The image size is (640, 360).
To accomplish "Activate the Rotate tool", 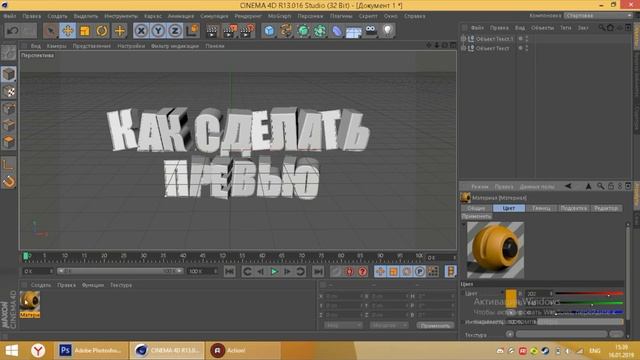I will click(102, 31).
